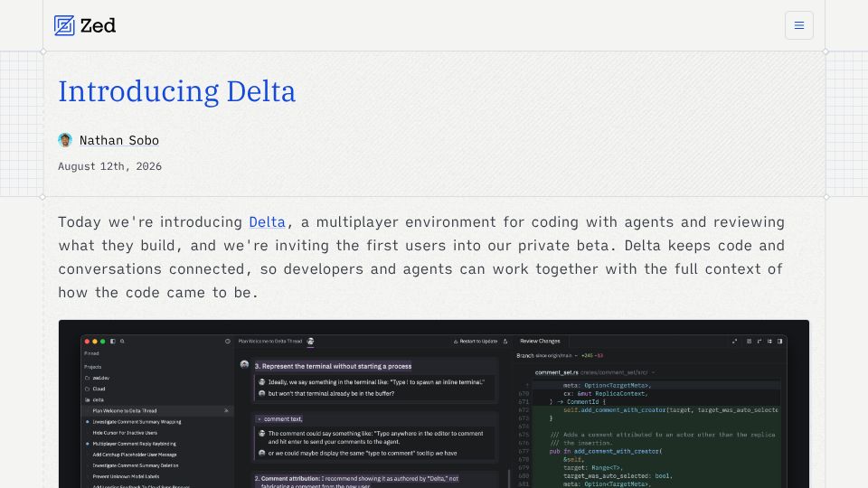Image resolution: width=868 pixels, height=488 pixels.
Task: Select Investigate Comment Summary Wrapping thread
Action: tap(137, 422)
